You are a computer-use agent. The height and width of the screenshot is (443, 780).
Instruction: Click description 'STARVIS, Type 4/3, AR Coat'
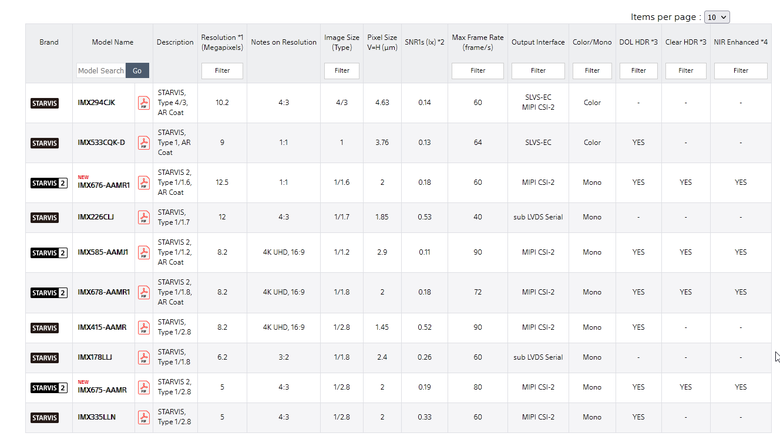click(172, 103)
